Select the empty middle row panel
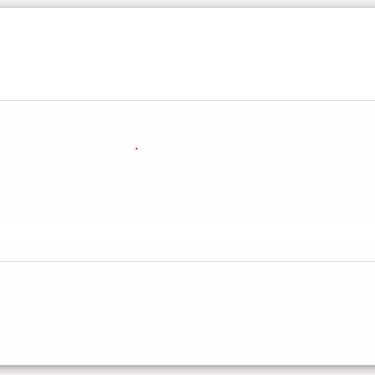This screenshot has width=375, height=375. click(x=187, y=181)
